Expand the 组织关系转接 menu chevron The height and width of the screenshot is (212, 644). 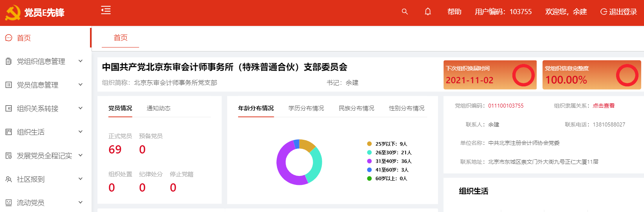click(x=81, y=108)
